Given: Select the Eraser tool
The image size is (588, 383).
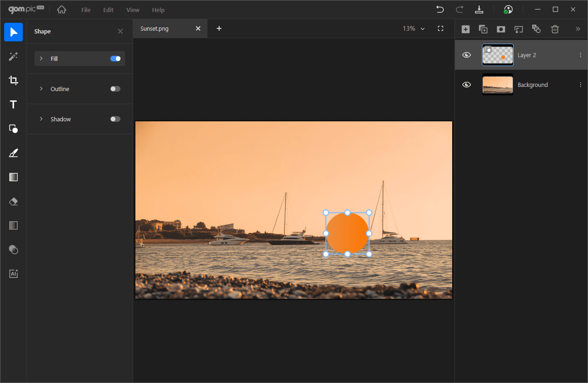Looking at the screenshot, I should pos(13,201).
